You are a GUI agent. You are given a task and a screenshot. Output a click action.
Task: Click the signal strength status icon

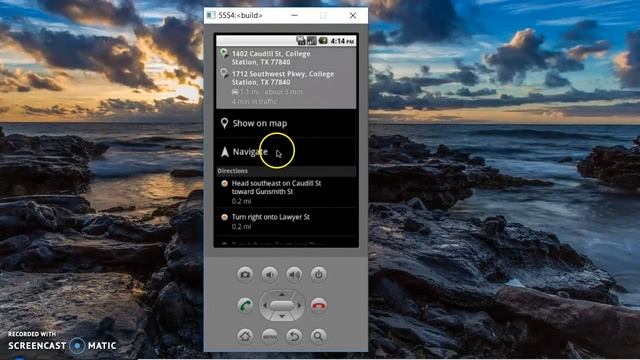pyautogui.click(x=312, y=40)
